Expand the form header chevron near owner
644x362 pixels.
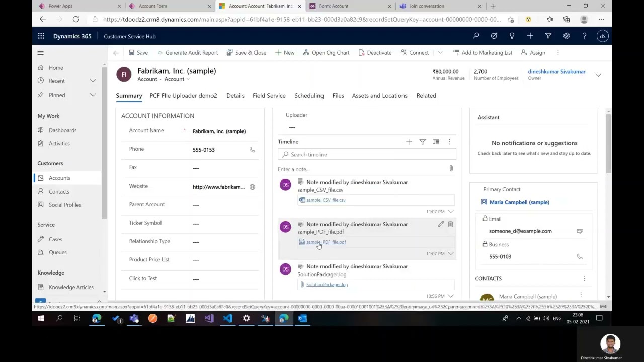click(x=598, y=75)
